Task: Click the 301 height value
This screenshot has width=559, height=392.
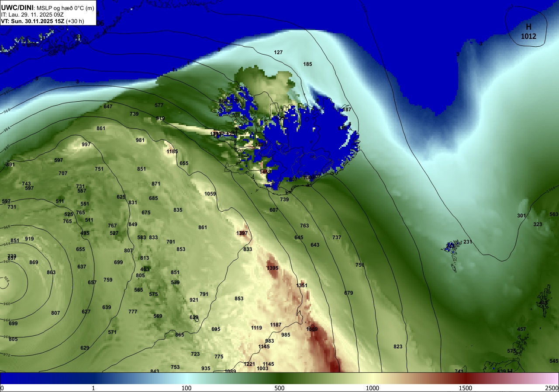Action: coord(521,216)
